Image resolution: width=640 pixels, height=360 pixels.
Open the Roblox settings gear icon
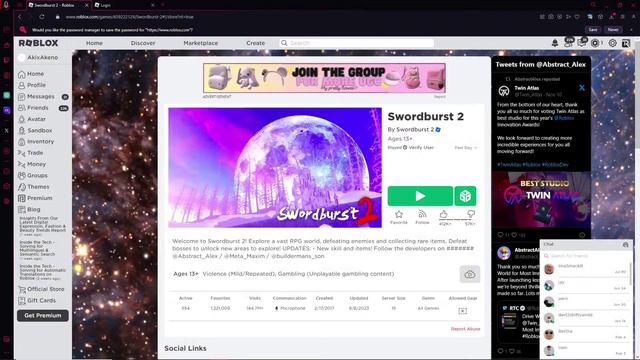point(613,43)
